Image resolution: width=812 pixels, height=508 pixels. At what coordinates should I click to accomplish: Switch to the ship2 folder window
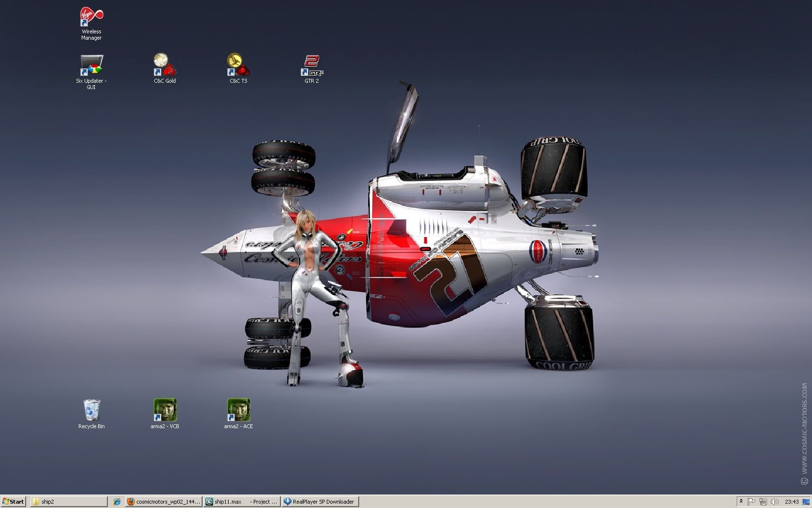pos(69,502)
